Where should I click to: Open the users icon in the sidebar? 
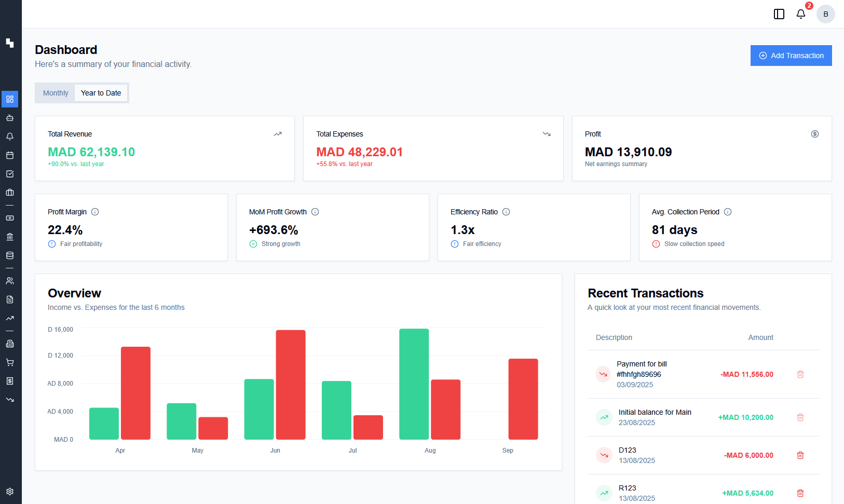click(10, 281)
